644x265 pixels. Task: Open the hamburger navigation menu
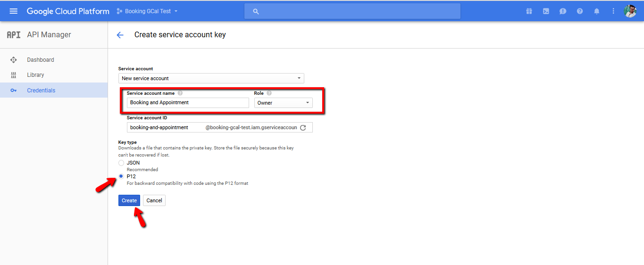(x=13, y=11)
